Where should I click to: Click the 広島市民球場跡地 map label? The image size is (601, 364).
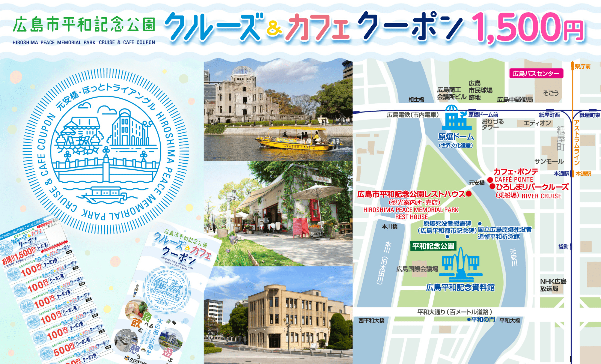[481, 90]
